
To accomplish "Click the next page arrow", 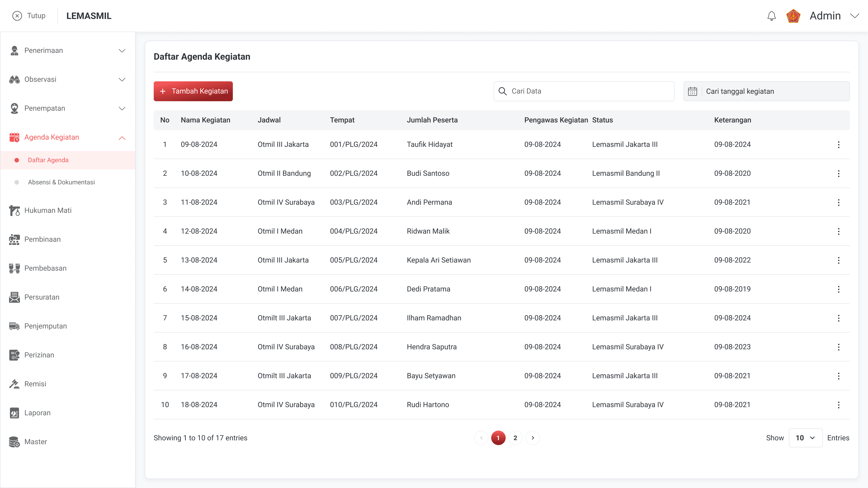I will point(533,438).
